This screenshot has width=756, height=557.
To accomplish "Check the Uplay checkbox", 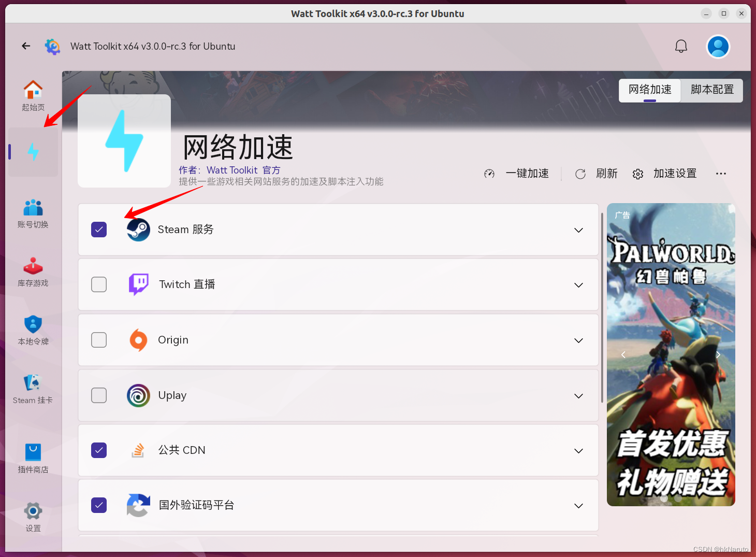I will pos(99,395).
